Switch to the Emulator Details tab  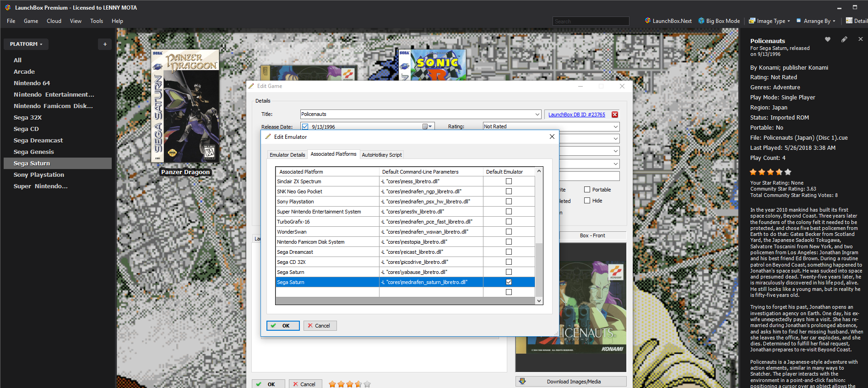click(x=287, y=155)
